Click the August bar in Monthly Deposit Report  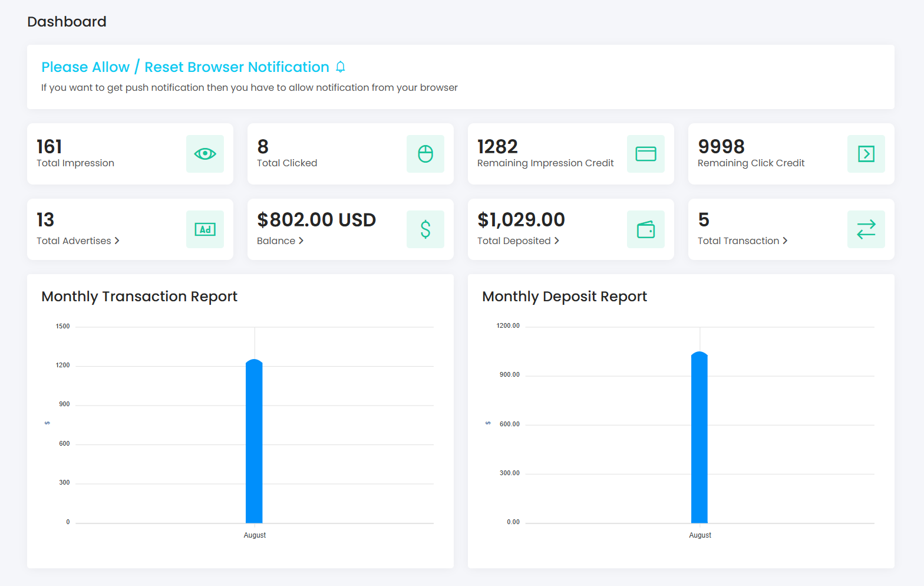point(699,438)
